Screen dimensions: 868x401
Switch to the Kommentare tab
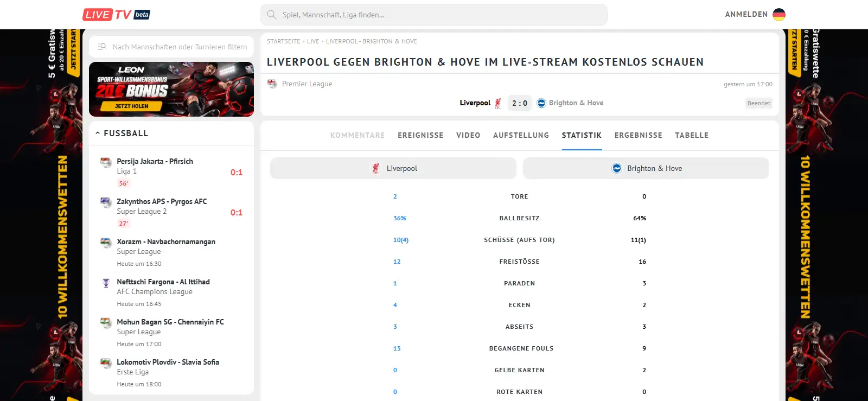[x=358, y=135]
